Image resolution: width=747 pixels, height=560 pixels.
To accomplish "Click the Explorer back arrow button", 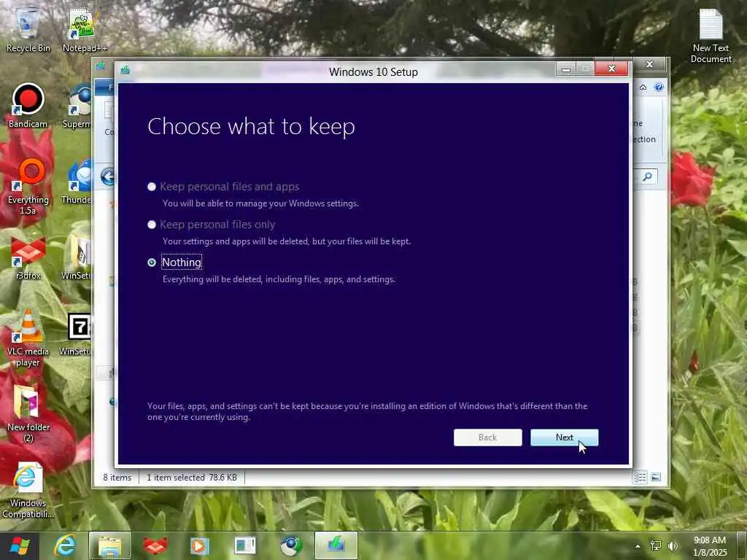I will (108, 177).
